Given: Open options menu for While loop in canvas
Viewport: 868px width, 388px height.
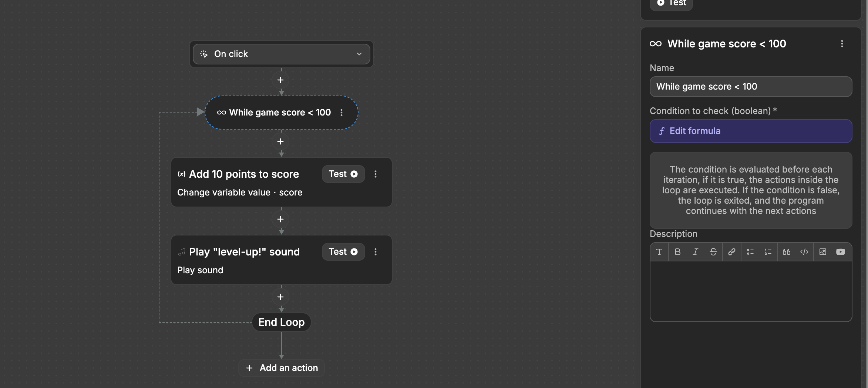Looking at the screenshot, I should (x=341, y=112).
